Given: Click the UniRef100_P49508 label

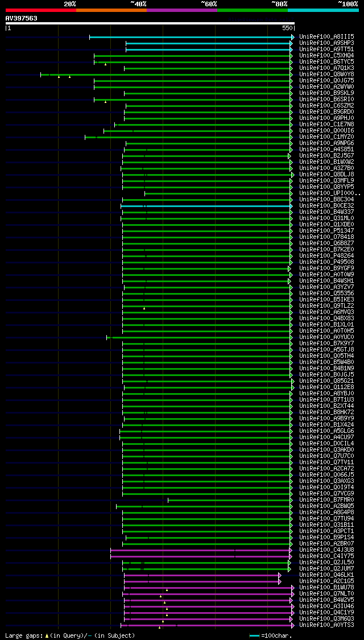Looking at the screenshot, I should pyautogui.click(x=326, y=262).
